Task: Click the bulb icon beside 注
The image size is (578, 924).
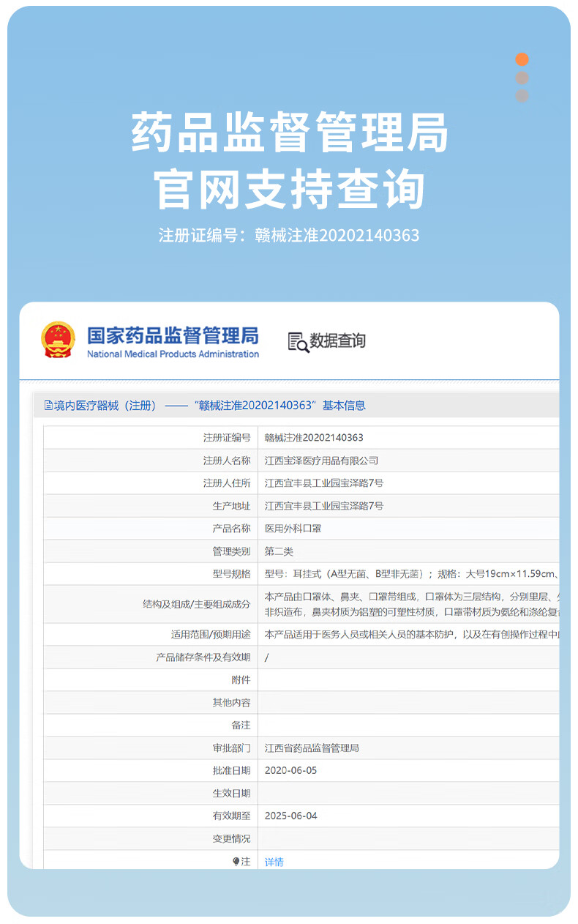Action: [236, 862]
